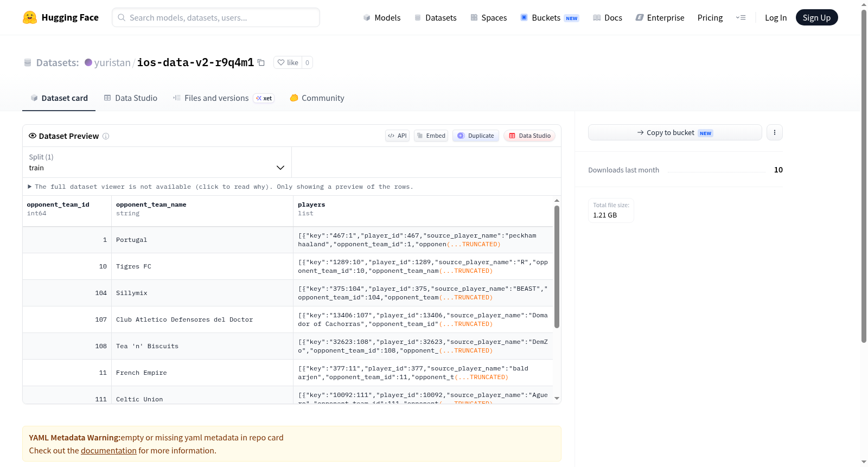Select the Tigres FC cell
This screenshot has height=467, width=868.
(202, 266)
